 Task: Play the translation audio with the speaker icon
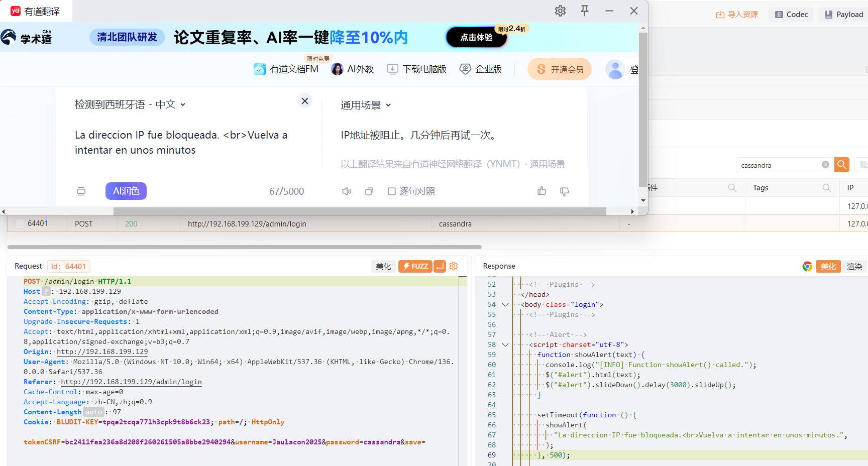point(347,191)
